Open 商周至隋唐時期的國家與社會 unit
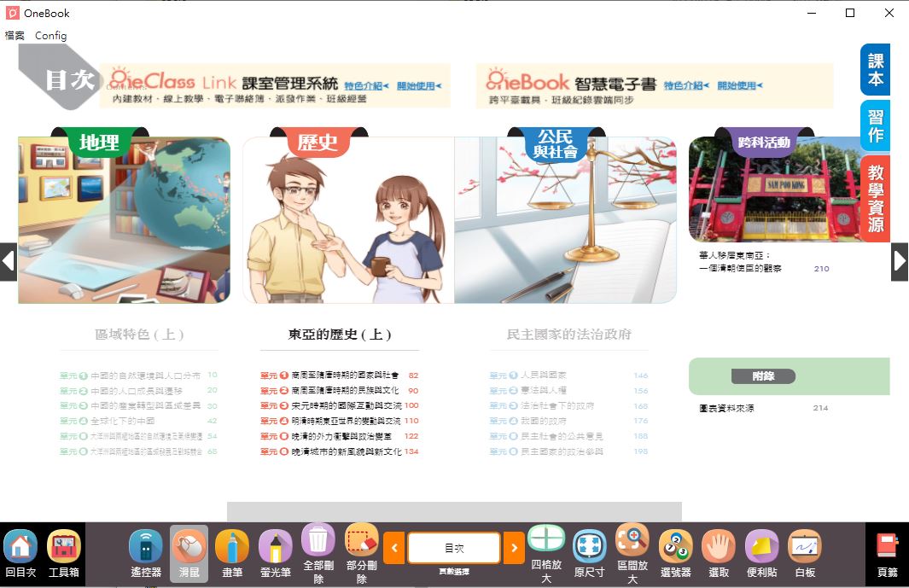Viewport: 909px width, 588px height. click(x=340, y=376)
